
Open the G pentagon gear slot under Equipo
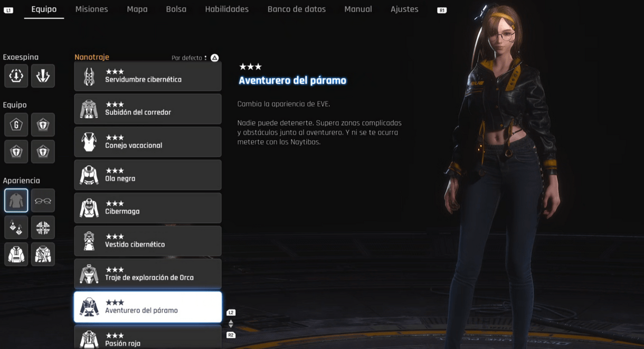16,125
